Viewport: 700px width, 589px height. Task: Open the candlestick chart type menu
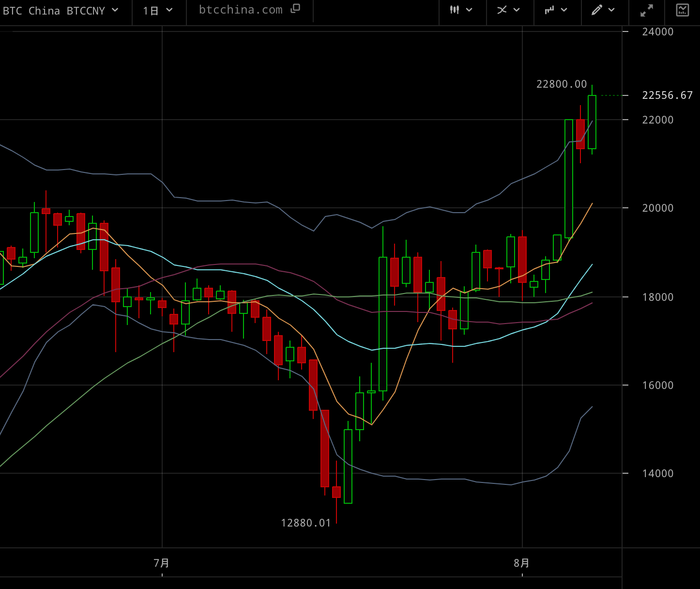coord(454,10)
